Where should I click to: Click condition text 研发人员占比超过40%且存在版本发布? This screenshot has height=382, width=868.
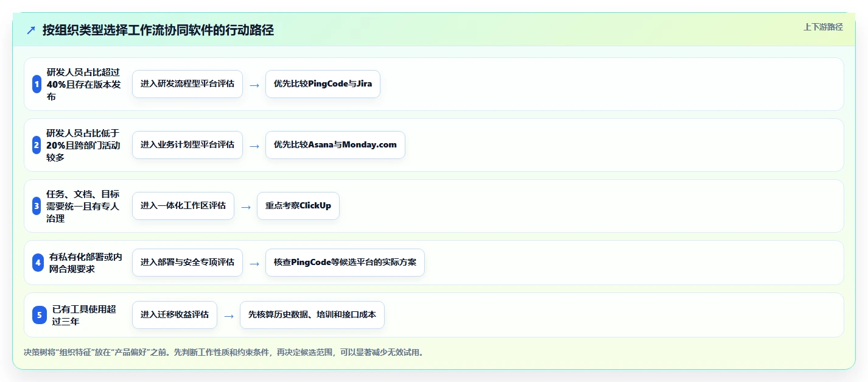point(84,84)
